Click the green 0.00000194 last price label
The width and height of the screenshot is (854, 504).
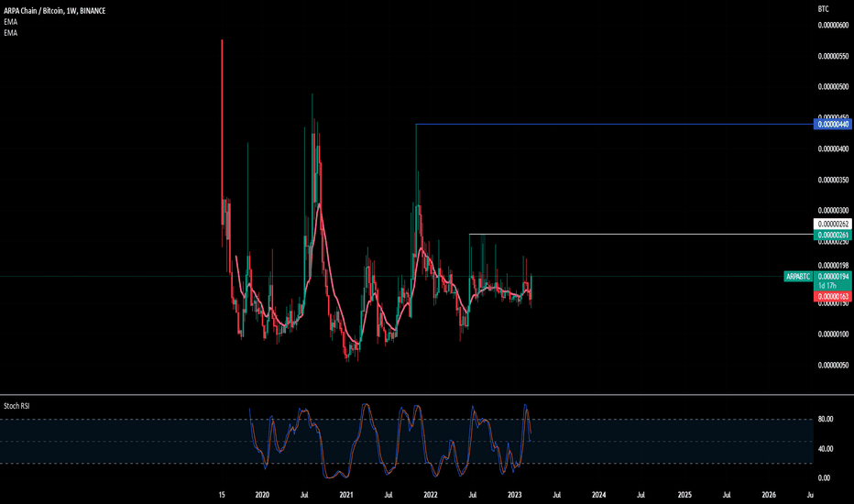pos(832,277)
